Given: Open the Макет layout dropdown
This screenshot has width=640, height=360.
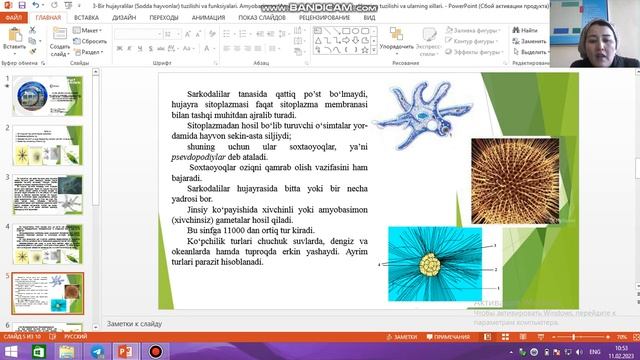Looking at the screenshot, I should [x=88, y=30].
